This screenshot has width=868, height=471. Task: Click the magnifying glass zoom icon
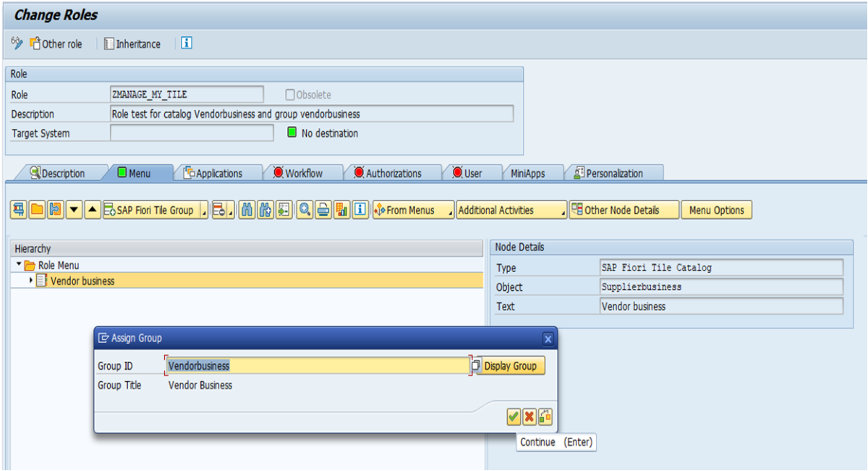(x=305, y=210)
